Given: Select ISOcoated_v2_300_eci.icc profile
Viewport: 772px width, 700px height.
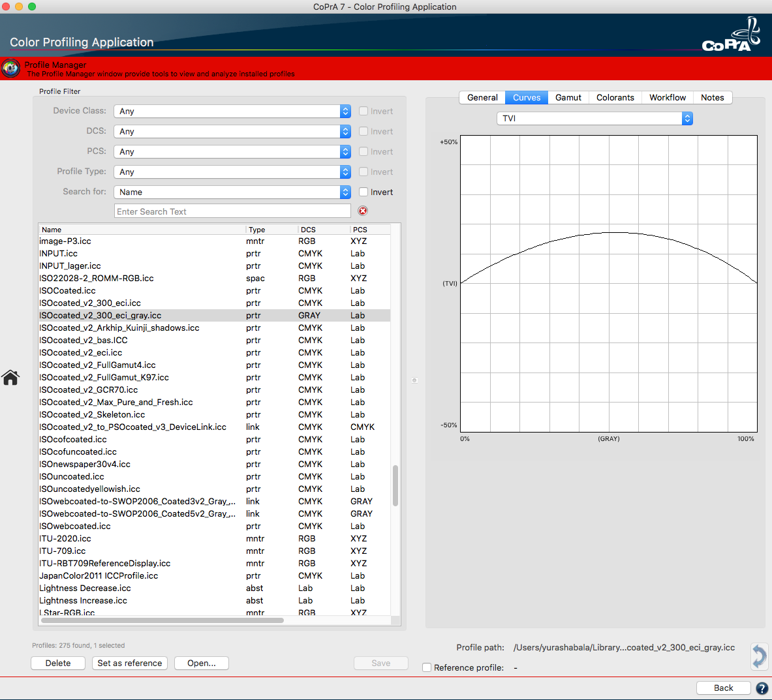Looking at the screenshot, I should tap(215, 303).
